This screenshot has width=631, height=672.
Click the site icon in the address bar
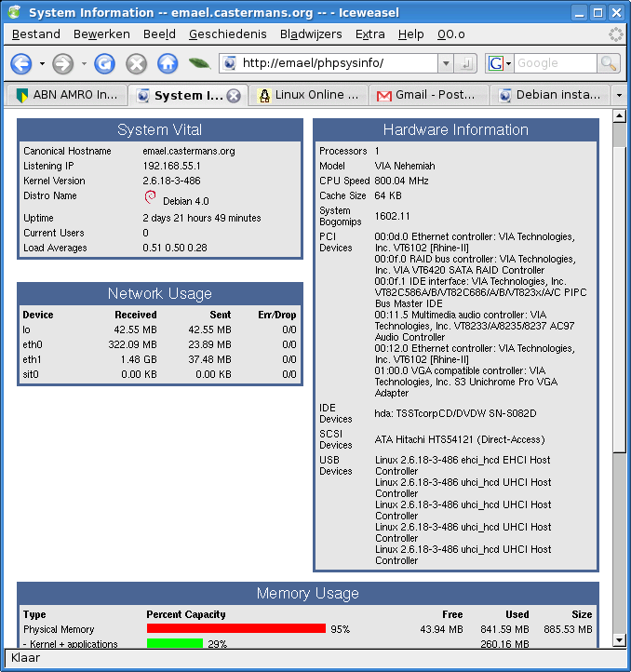point(230,63)
